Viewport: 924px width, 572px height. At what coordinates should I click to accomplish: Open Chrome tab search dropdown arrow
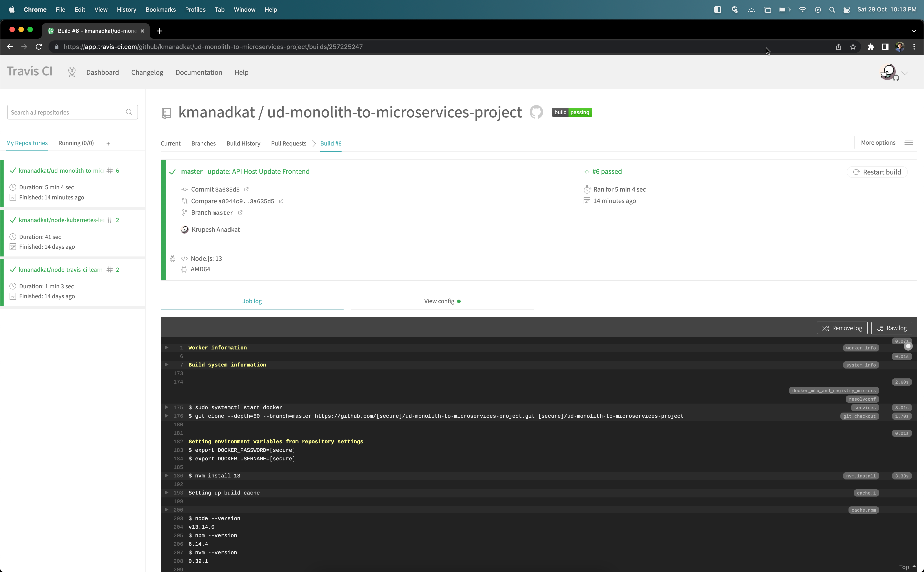pyautogui.click(x=914, y=31)
